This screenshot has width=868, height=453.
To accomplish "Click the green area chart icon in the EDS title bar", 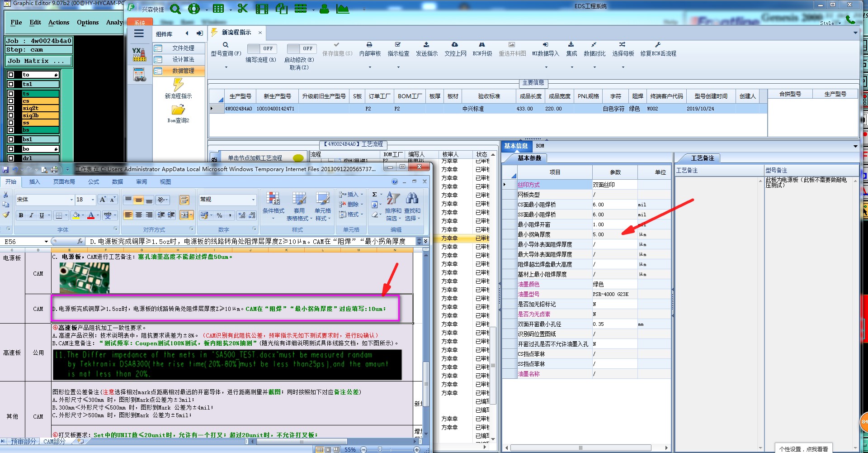I will [x=343, y=9].
